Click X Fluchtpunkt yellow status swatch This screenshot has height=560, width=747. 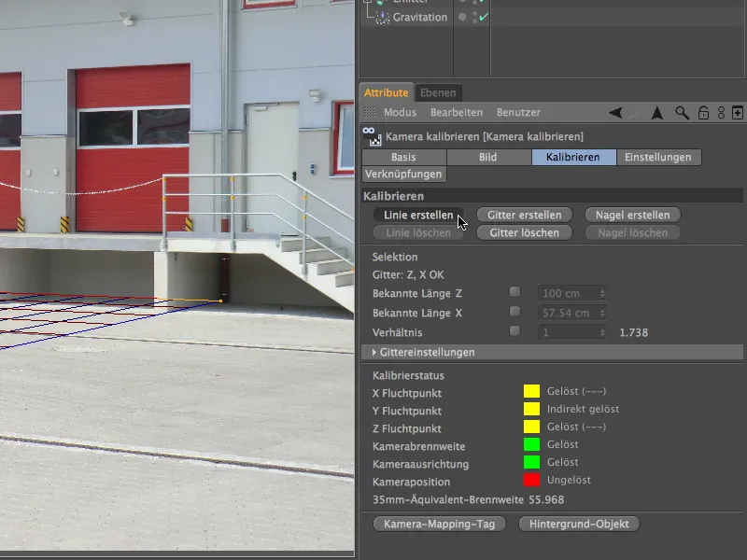click(531, 391)
